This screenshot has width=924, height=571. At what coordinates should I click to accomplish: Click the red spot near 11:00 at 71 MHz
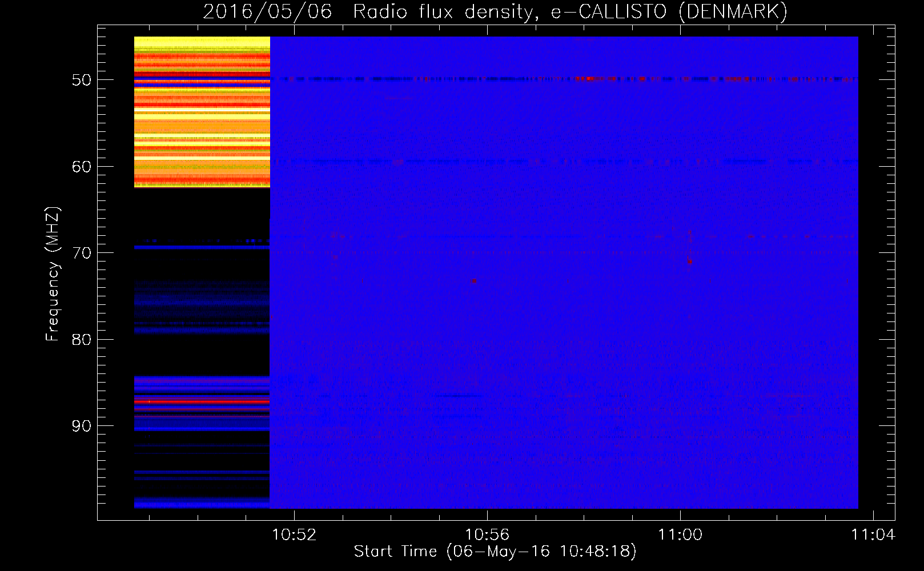click(x=690, y=261)
